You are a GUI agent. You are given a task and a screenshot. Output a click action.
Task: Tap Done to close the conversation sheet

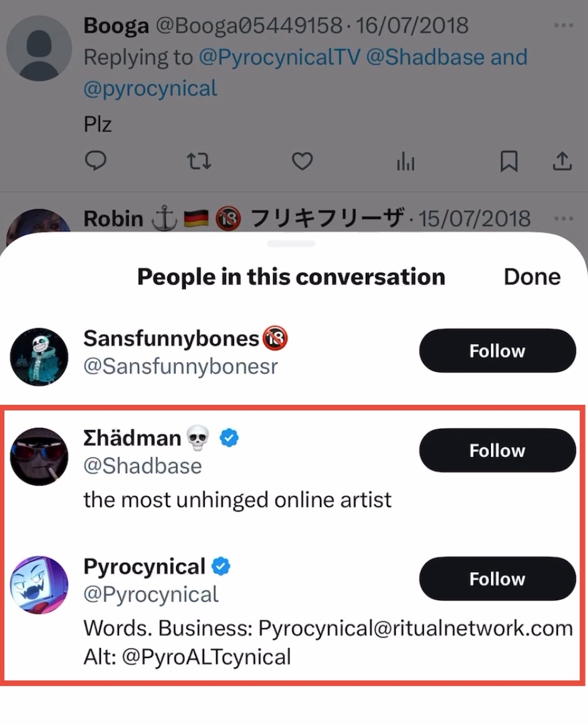(x=532, y=276)
